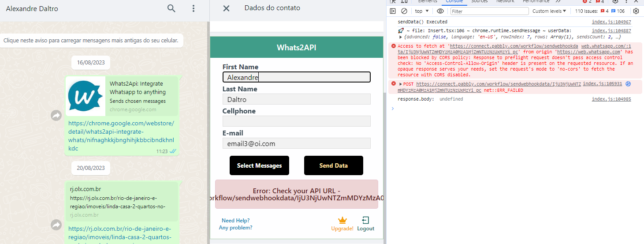
Task: Click the Logout icon
Action: [x=365, y=220]
